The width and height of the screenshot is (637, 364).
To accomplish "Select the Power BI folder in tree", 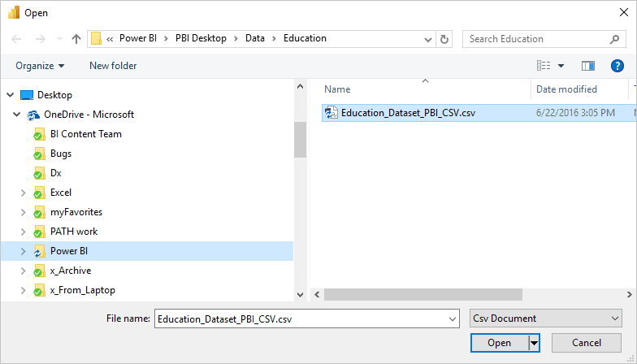I will [69, 251].
